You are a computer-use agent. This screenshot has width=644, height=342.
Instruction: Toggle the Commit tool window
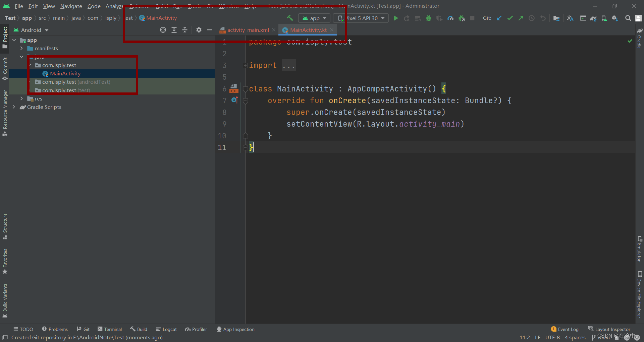click(5, 69)
